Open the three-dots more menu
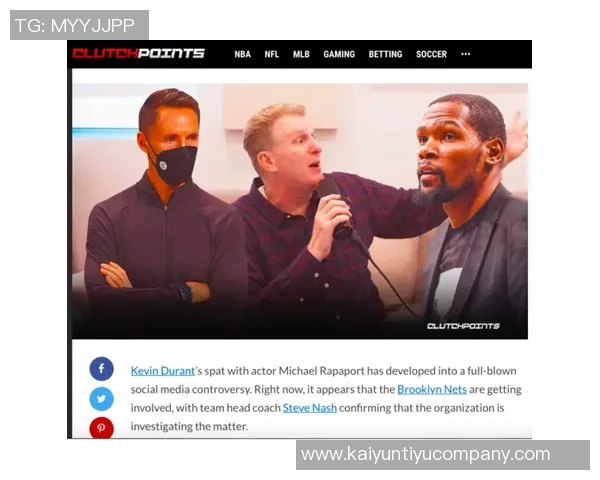The image size is (600, 480). pos(466,54)
